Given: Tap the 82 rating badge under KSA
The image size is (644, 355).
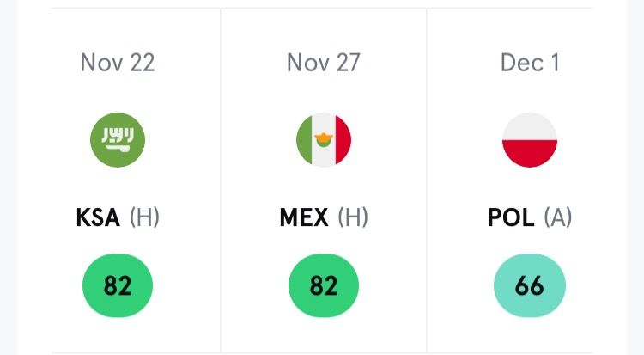Looking at the screenshot, I should (x=118, y=285).
